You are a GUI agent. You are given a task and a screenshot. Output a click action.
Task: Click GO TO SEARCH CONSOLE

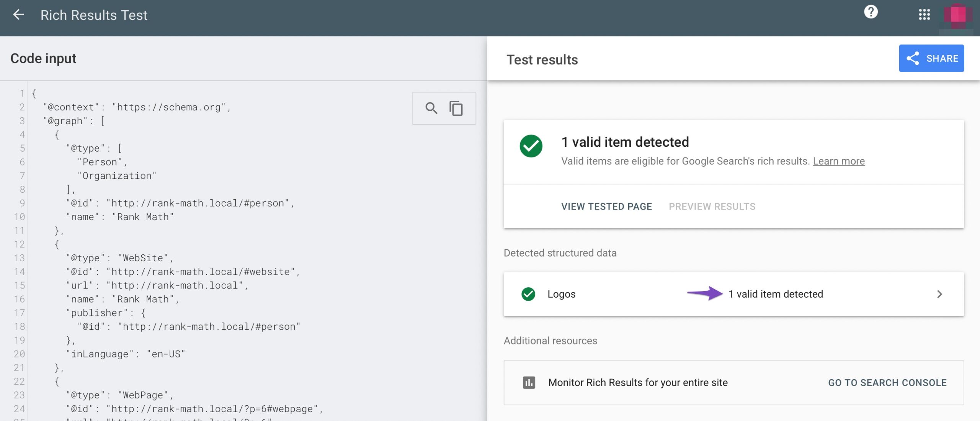coord(887,382)
